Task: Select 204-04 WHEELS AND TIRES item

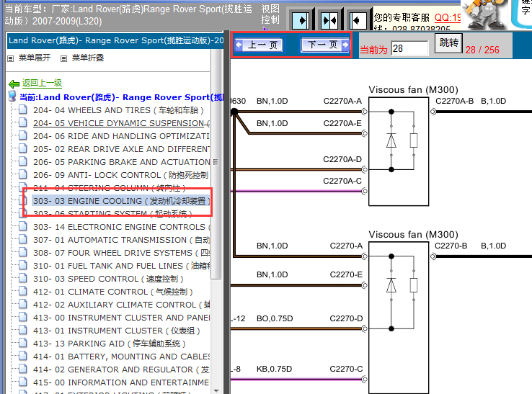Action: [118, 110]
